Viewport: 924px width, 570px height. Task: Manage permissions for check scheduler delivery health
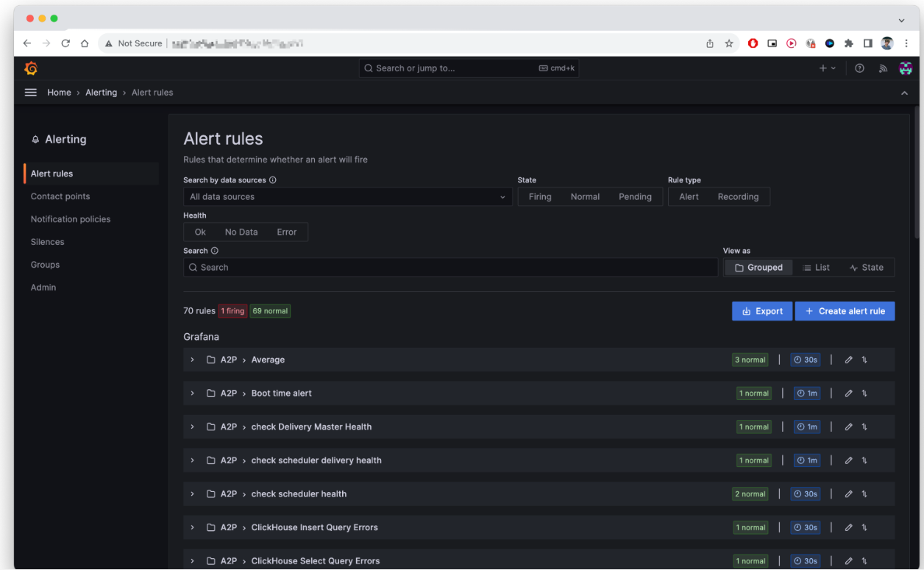coord(864,460)
